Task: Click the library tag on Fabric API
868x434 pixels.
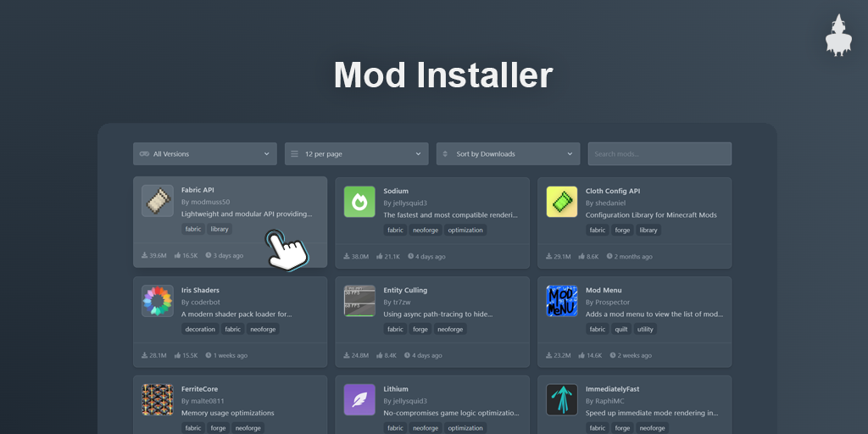Action: 220,229
